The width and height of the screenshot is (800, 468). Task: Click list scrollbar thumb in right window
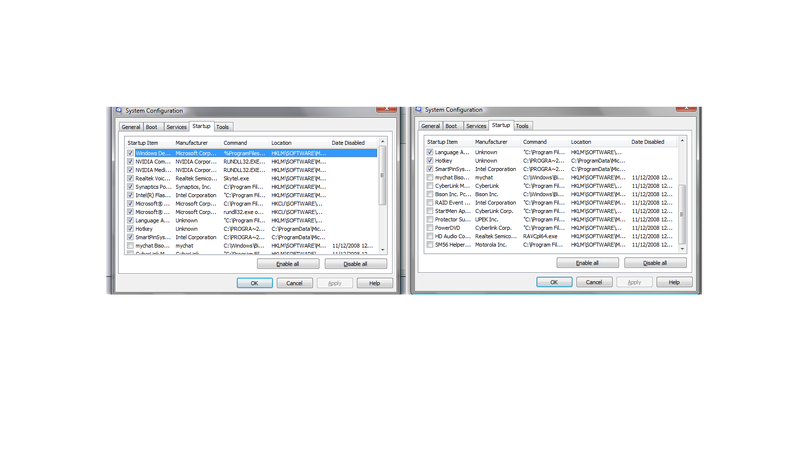tap(682, 214)
